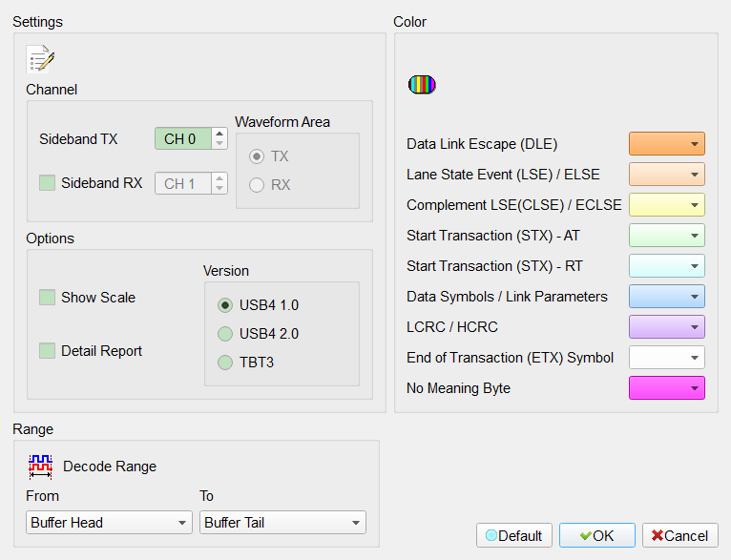
Task: Select the TBT3 version radio button
Action: pos(225,363)
